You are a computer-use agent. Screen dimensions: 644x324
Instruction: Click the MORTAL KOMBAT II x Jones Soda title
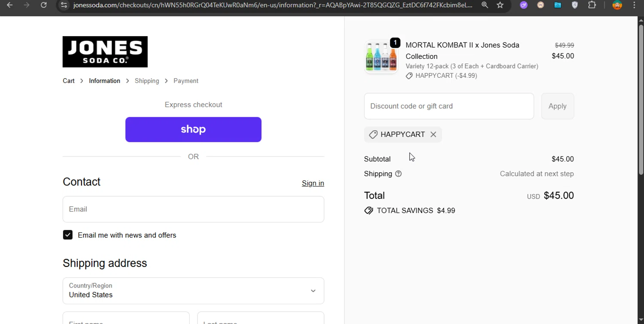pyautogui.click(x=462, y=51)
